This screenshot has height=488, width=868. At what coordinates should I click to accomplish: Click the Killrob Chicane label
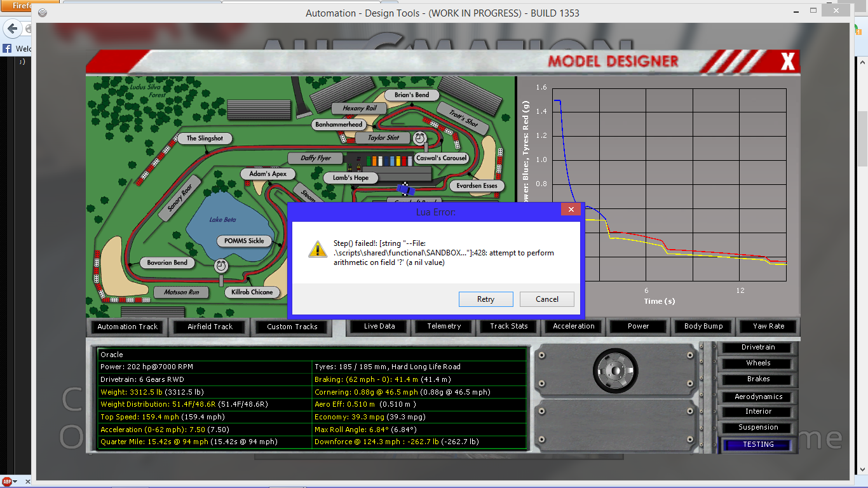252,292
